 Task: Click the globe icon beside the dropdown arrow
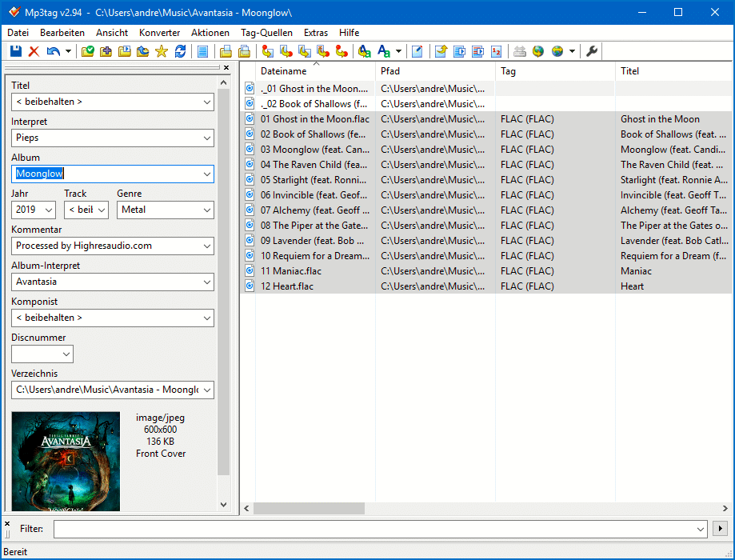click(557, 51)
